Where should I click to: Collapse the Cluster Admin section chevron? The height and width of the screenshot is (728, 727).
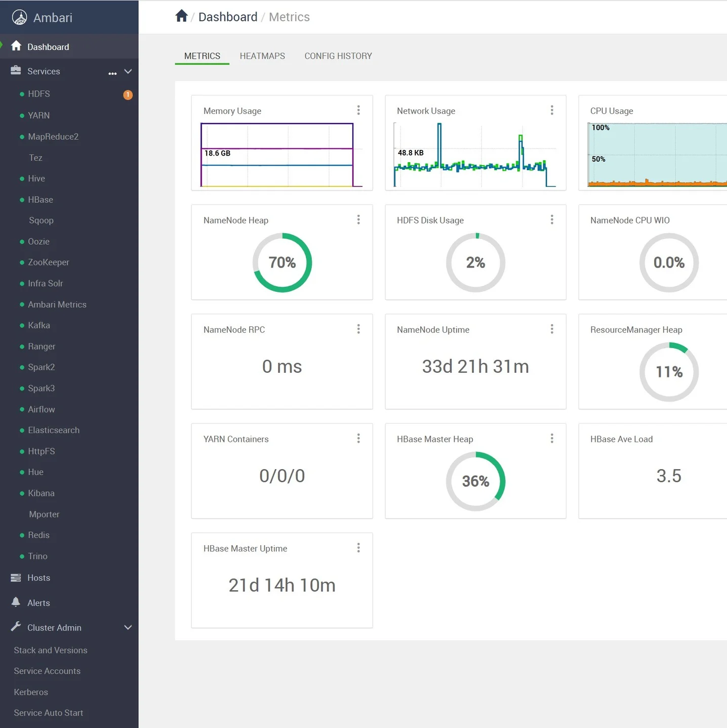(x=128, y=627)
